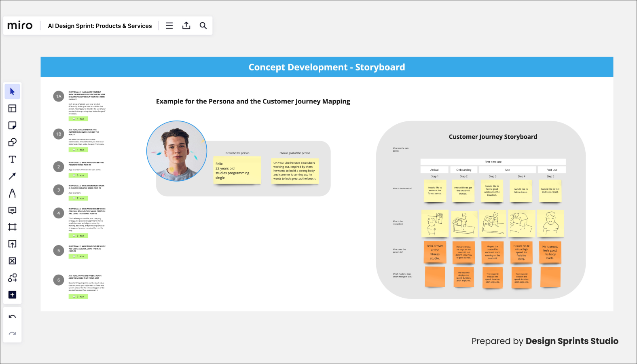Select the step 6 circle
This screenshot has width=637, height=364.
[x=59, y=280]
